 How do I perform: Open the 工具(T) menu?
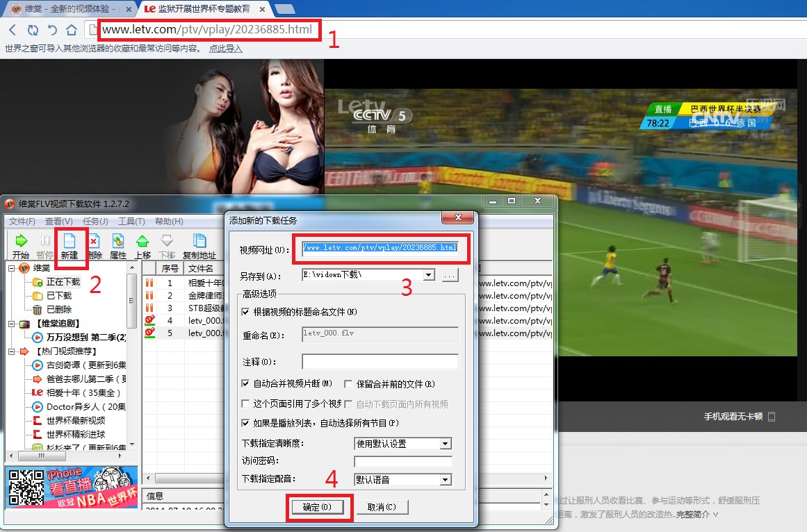click(x=131, y=222)
